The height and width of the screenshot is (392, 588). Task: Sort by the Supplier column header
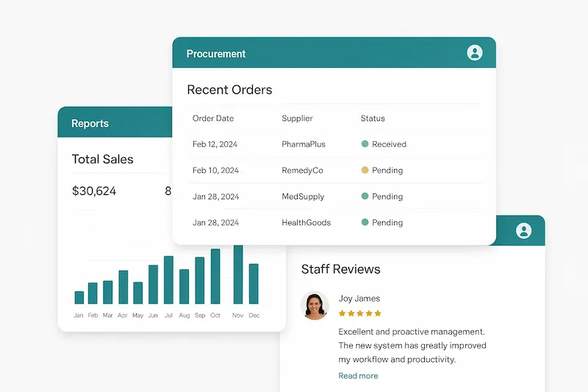[x=297, y=118]
